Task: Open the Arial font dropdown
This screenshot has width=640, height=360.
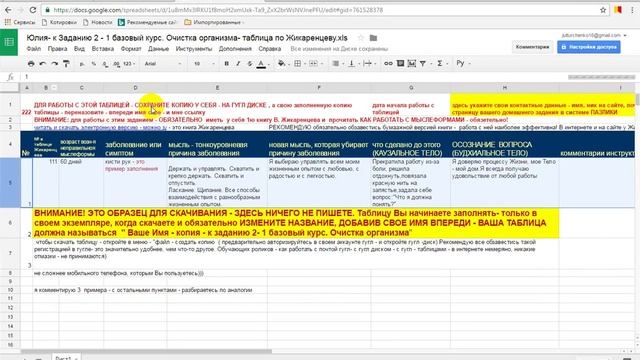Action: [162, 64]
